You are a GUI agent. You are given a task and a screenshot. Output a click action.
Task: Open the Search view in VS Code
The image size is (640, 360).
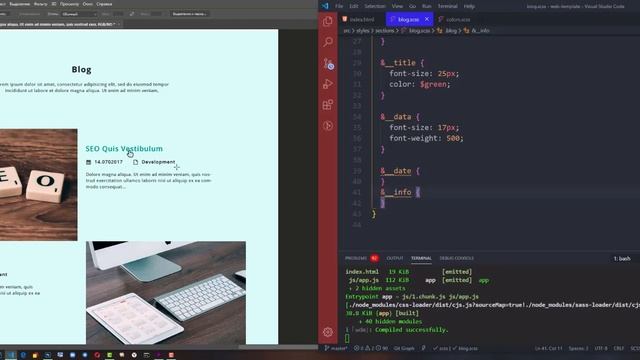(328, 42)
